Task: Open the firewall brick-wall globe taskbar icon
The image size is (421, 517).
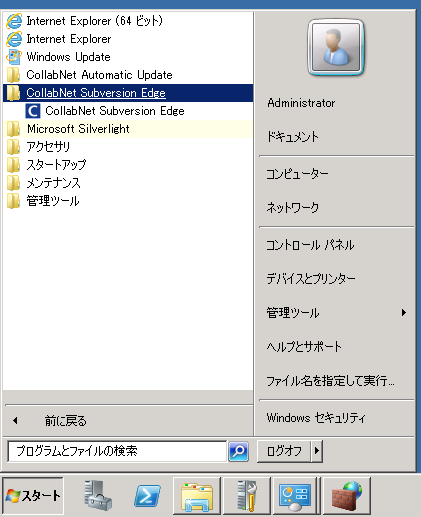Action: point(347,496)
